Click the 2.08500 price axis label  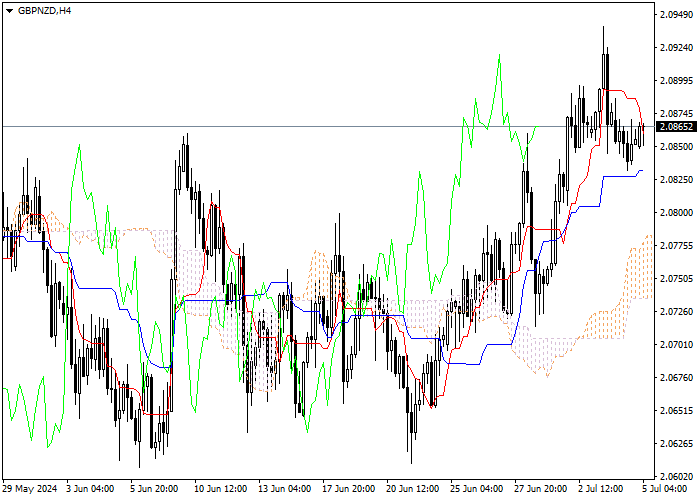point(676,147)
